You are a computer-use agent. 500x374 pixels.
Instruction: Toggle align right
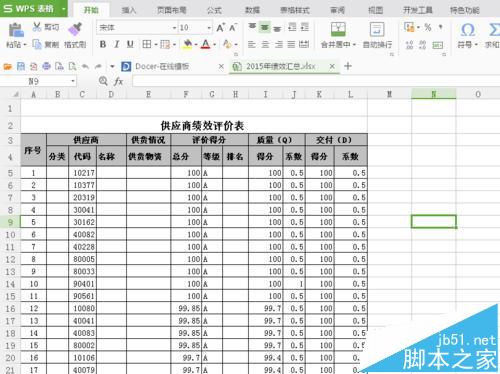pos(279,44)
